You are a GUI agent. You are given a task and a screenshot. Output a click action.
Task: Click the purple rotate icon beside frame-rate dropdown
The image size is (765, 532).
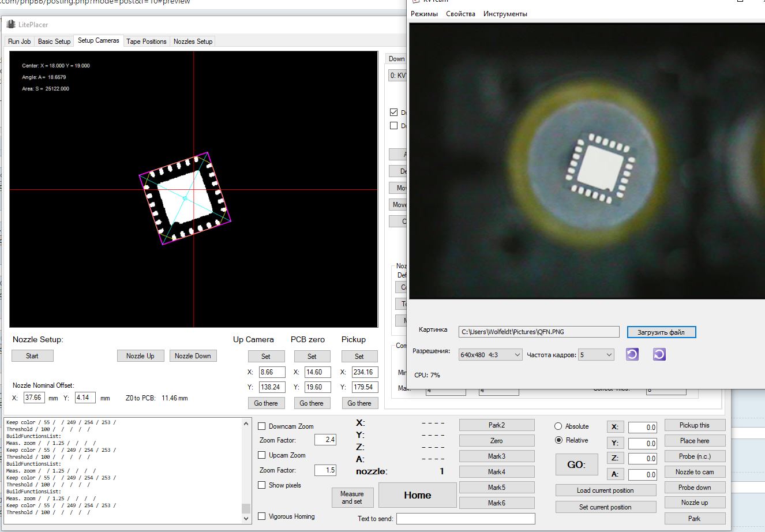click(x=632, y=354)
